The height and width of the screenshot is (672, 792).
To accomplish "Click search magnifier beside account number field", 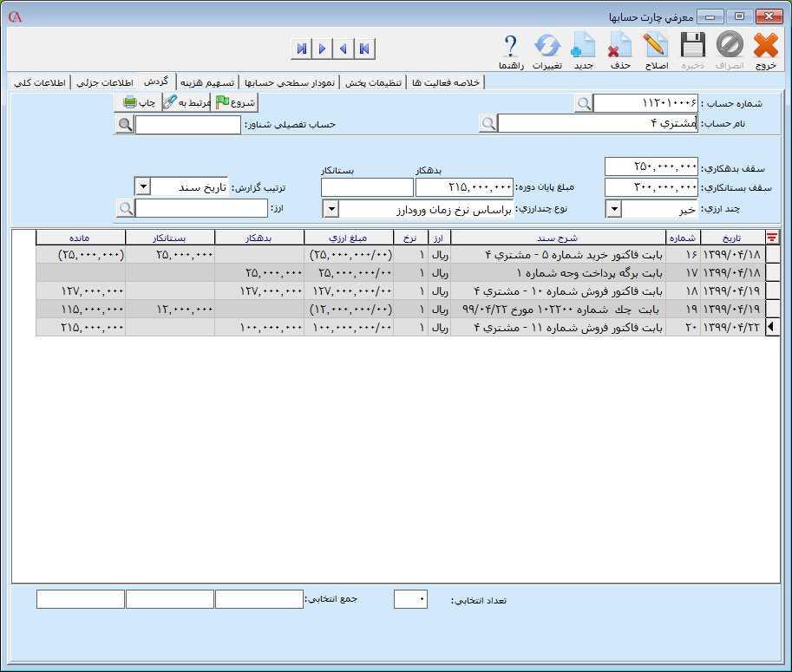I will 584,103.
